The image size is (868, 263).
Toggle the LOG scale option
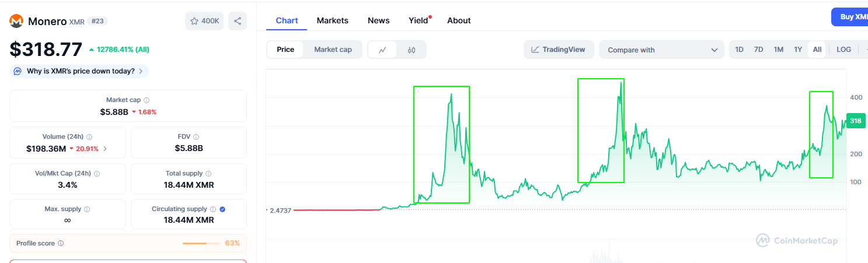coord(843,50)
